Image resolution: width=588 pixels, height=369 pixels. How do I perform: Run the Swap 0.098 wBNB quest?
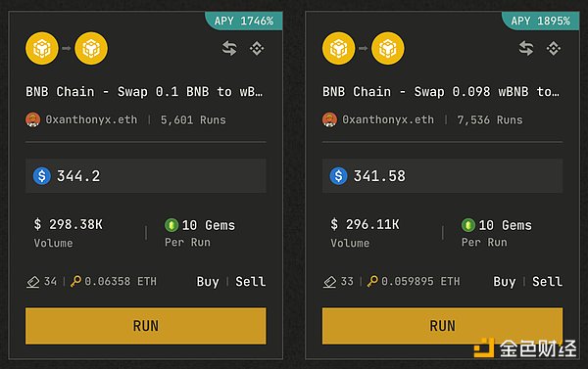click(443, 326)
